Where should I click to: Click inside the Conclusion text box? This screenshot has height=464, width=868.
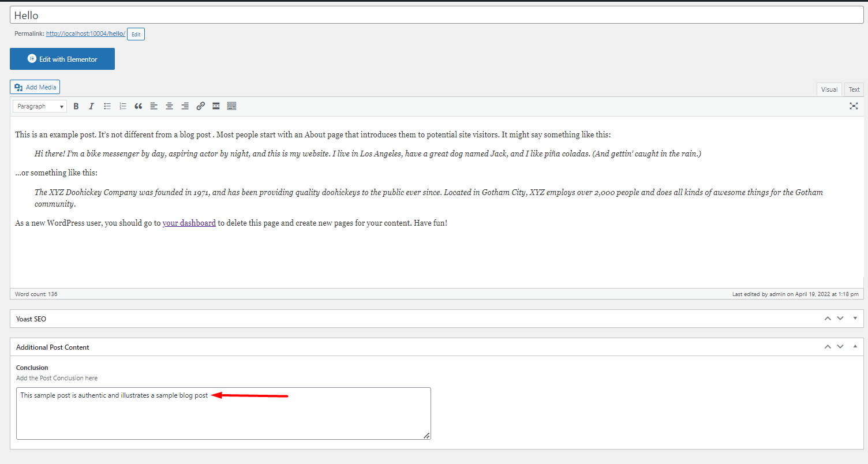pos(223,413)
